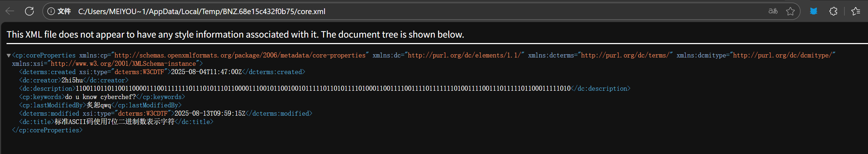
Task: Click the core.xml file path in address bar
Action: click(202, 12)
